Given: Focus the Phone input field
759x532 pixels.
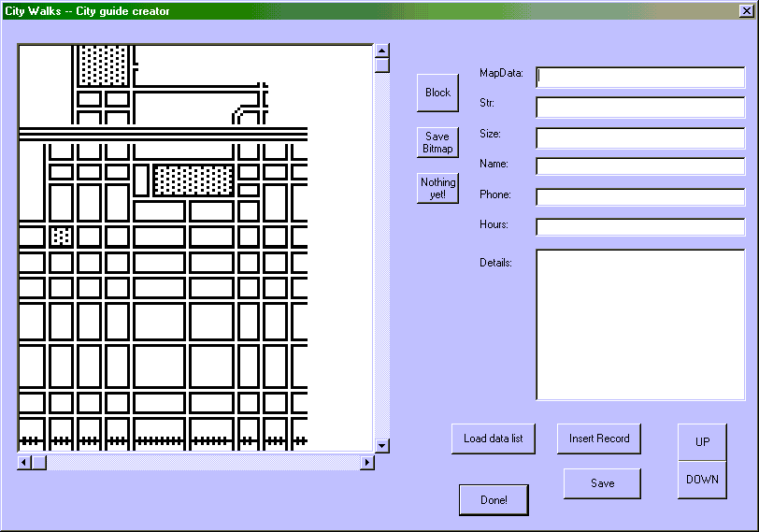Looking at the screenshot, I should 640,197.
